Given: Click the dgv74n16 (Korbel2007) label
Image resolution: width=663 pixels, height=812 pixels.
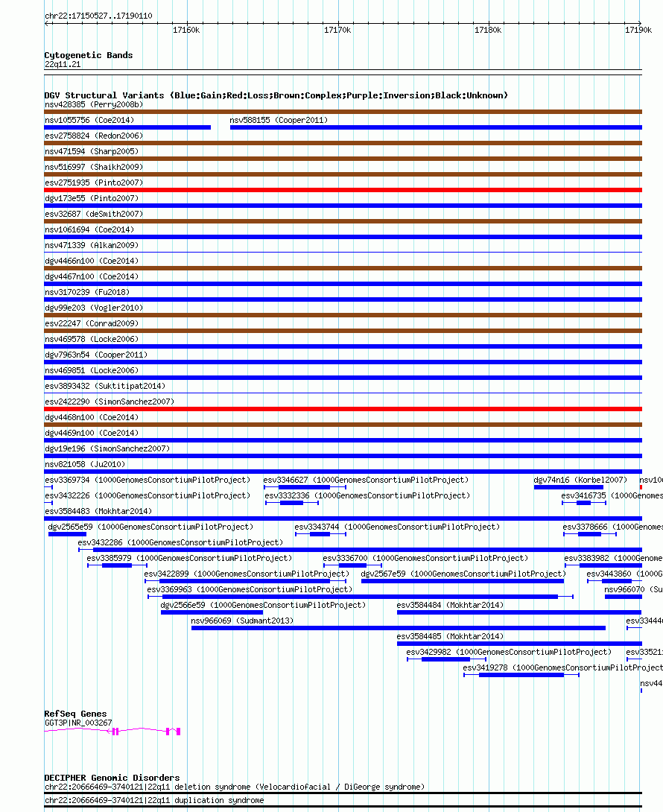Looking at the screenshot, I should point(580,480).
